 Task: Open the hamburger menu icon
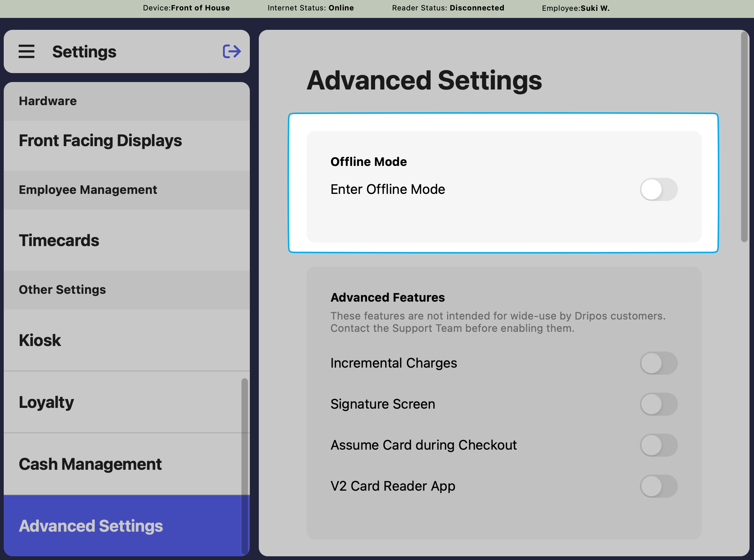point(26,51)
